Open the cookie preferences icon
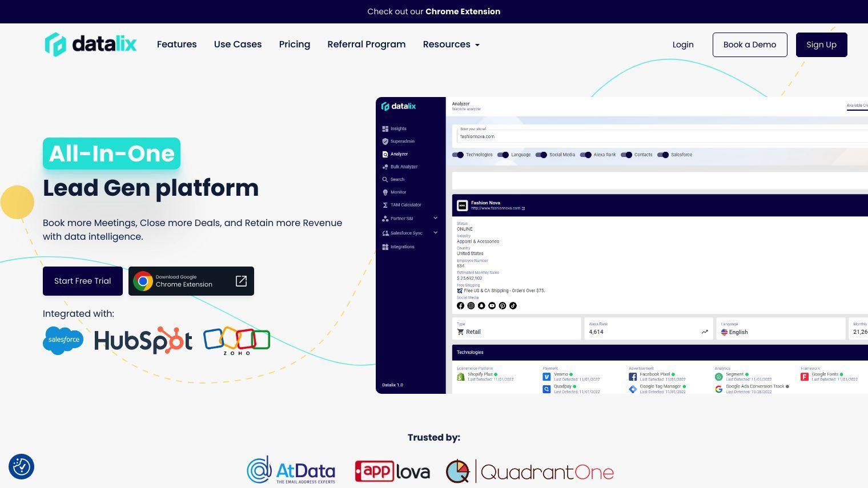868x488 pixels. click(x=22, y=467)
